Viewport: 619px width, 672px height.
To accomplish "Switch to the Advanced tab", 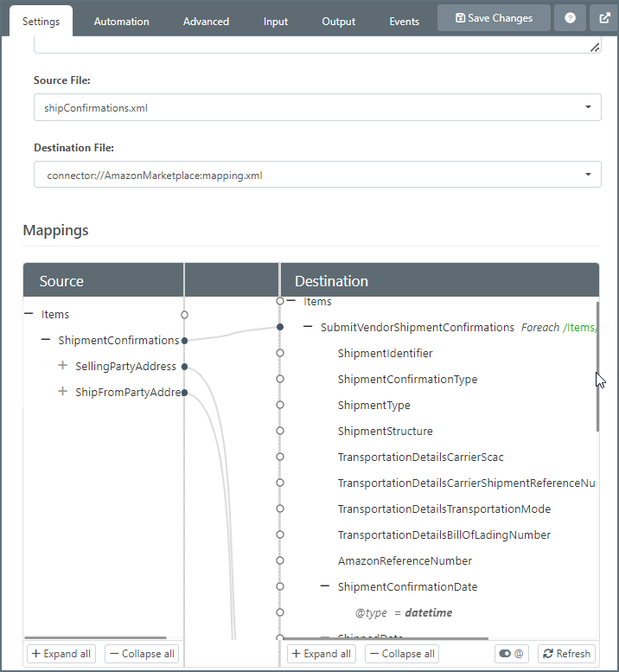I will click(206, 22).
